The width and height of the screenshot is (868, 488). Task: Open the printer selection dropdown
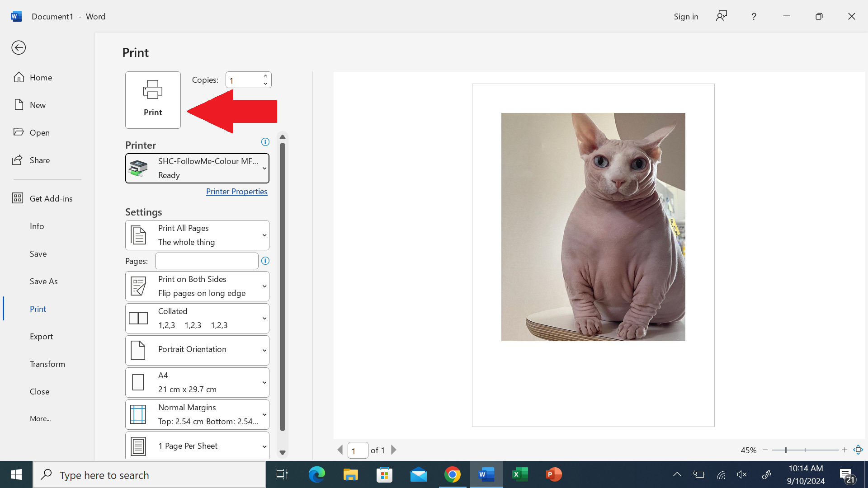tap(197, 168)
